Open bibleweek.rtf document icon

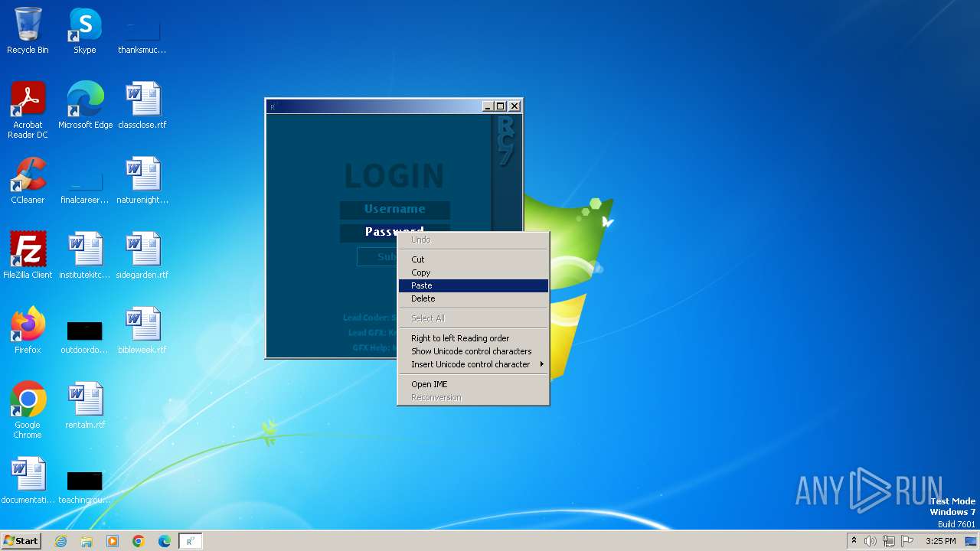pos(142,331)
